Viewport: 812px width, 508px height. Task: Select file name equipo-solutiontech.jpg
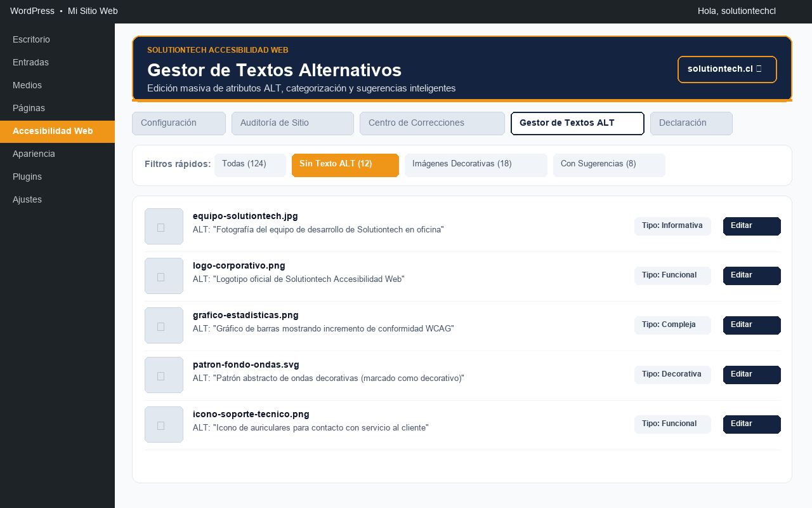tap(246, 216)
